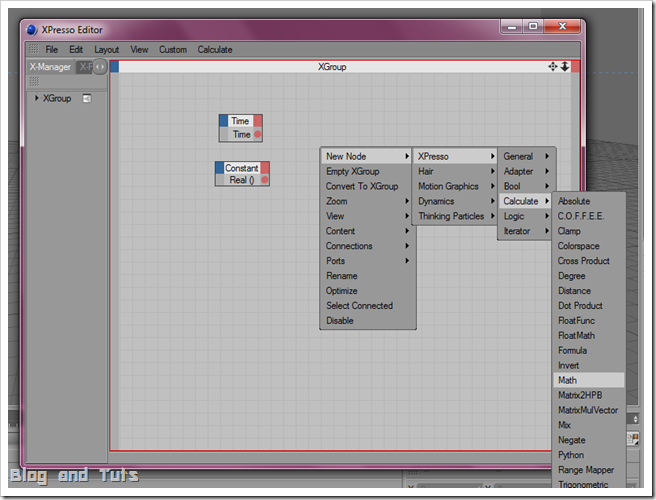Open the Calculate menu in the menu bar
The height and width of the screenshot is (500, 656).
(x=215, y=50)
